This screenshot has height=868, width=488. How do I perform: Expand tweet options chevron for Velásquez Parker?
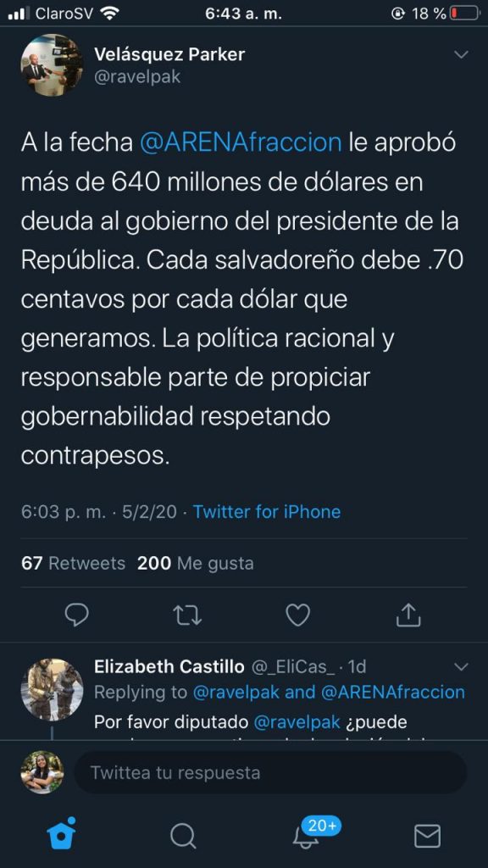[461, 54]
